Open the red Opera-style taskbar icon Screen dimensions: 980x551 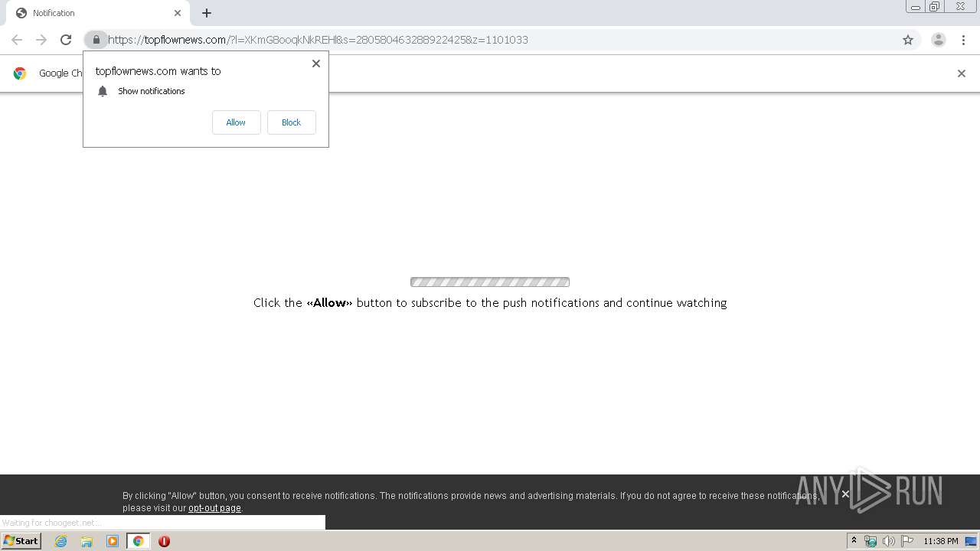click(164, 541)
